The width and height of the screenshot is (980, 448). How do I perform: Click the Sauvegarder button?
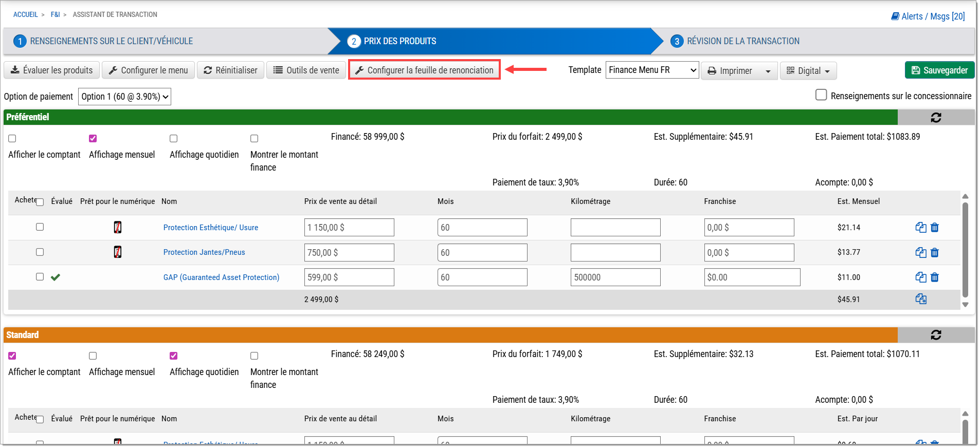939,70
